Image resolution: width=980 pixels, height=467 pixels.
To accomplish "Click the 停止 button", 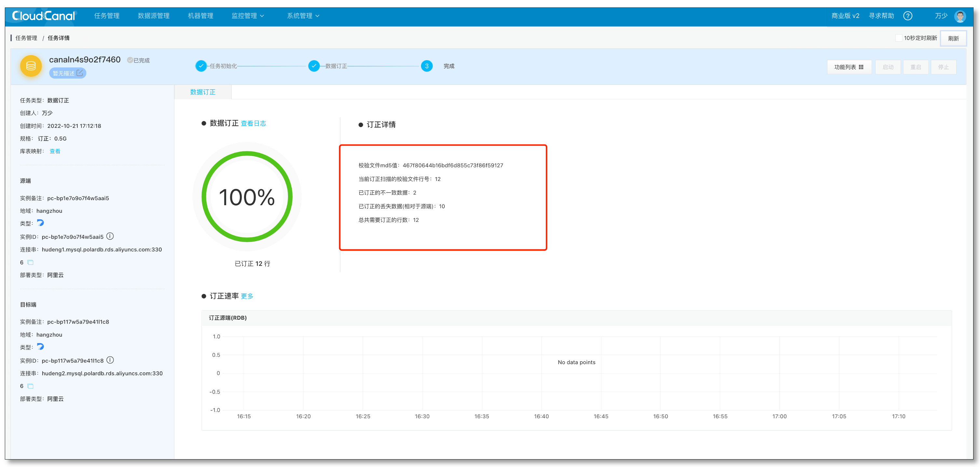I will coord(943,67).
